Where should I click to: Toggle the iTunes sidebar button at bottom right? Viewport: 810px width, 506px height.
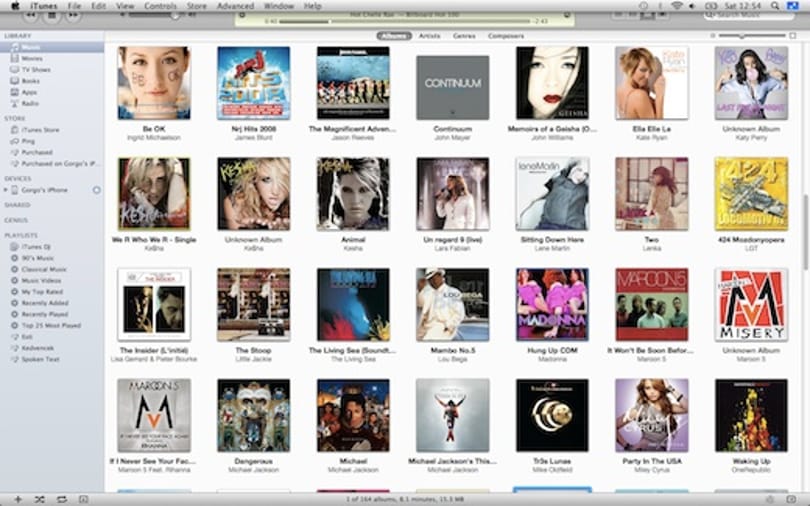click(791, 499)
